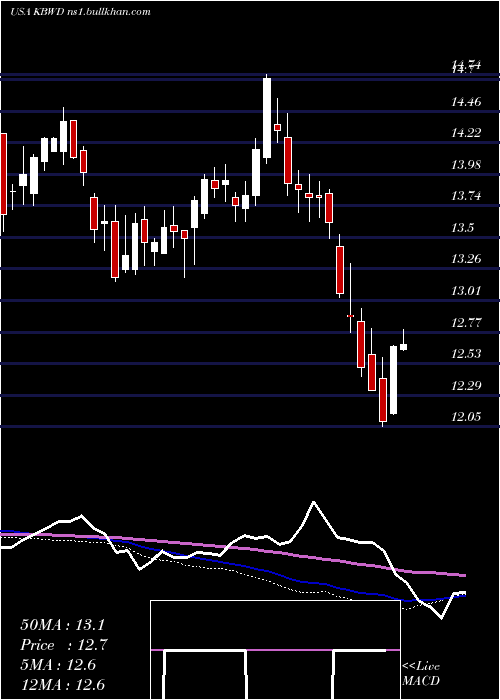
Task: Click the "<<Live MACD" label
Action: [421, 674]
